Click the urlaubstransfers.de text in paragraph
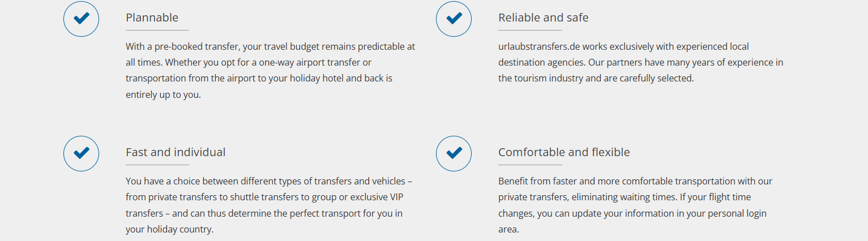This screenshot has height=241, width=868. [539, 46]
